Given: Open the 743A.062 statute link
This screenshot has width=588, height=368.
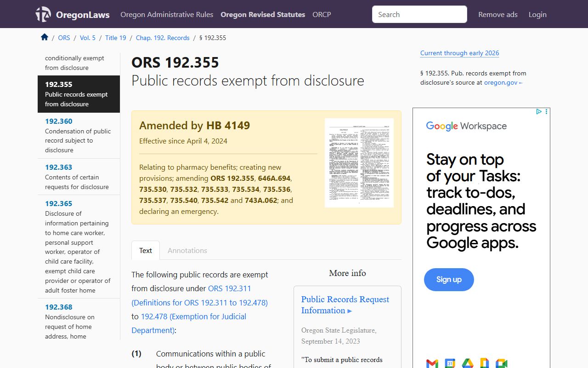Looking at the screenshot, I should tap(261, 200).
